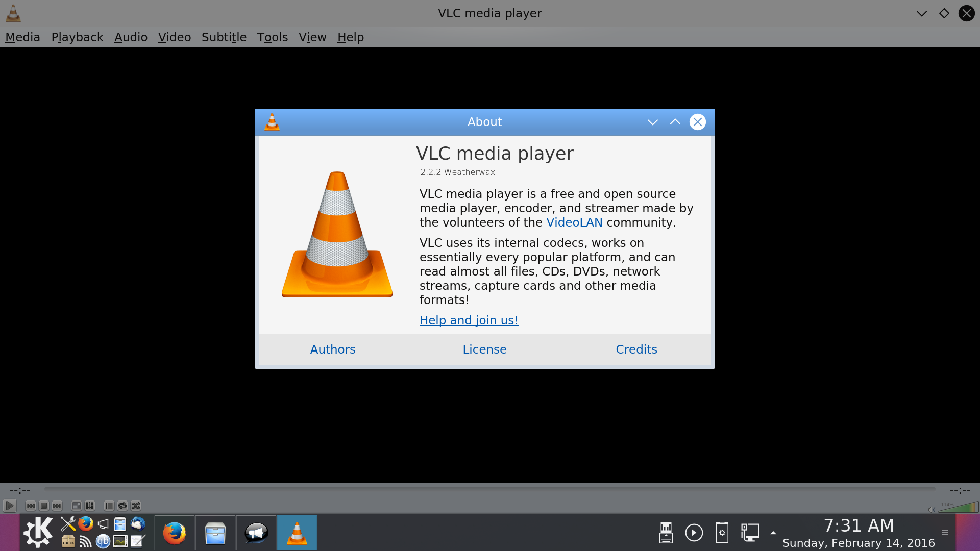Adjust the VLC volume slider
Screen dimensions: 980x551
pos(959,507)
